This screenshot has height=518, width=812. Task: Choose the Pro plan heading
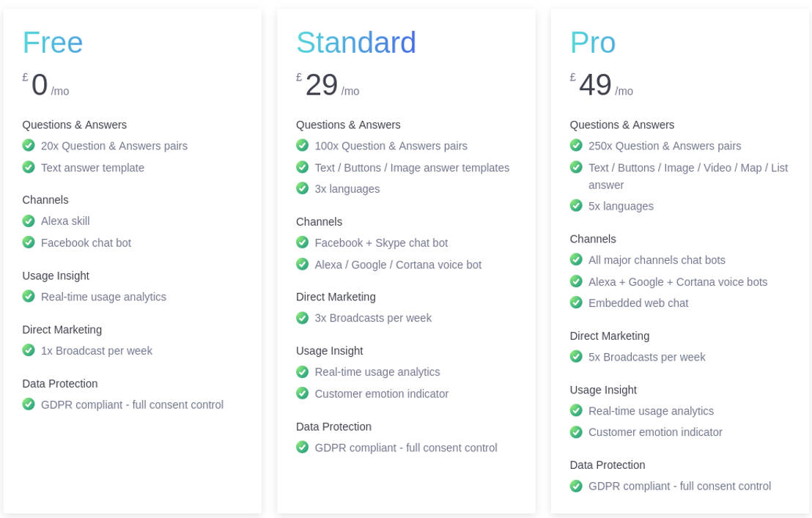coord(593,42)
